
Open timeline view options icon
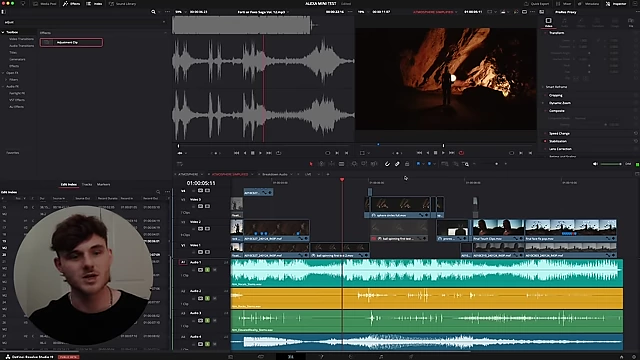[x=180, y=164]
